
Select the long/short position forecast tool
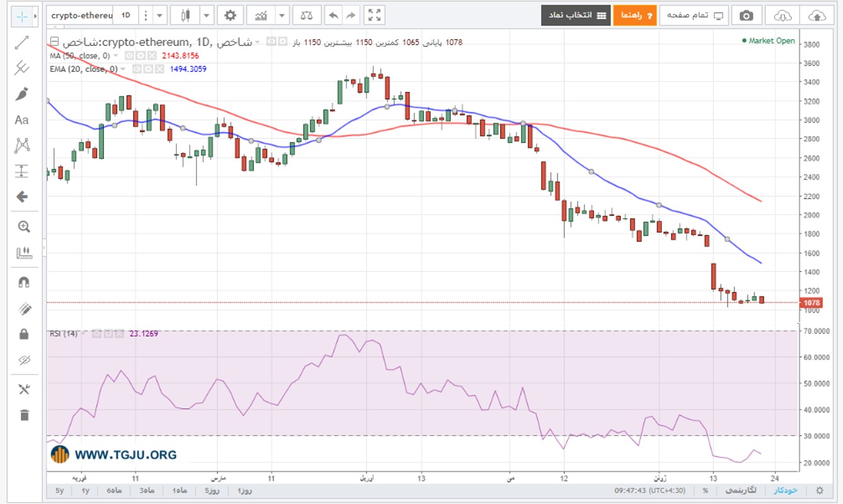22,171
